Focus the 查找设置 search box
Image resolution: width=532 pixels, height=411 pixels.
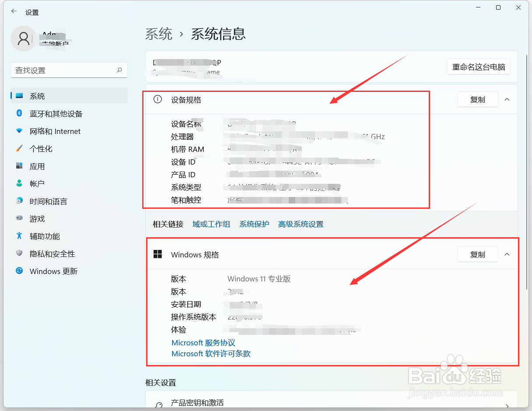pos(69,70)
